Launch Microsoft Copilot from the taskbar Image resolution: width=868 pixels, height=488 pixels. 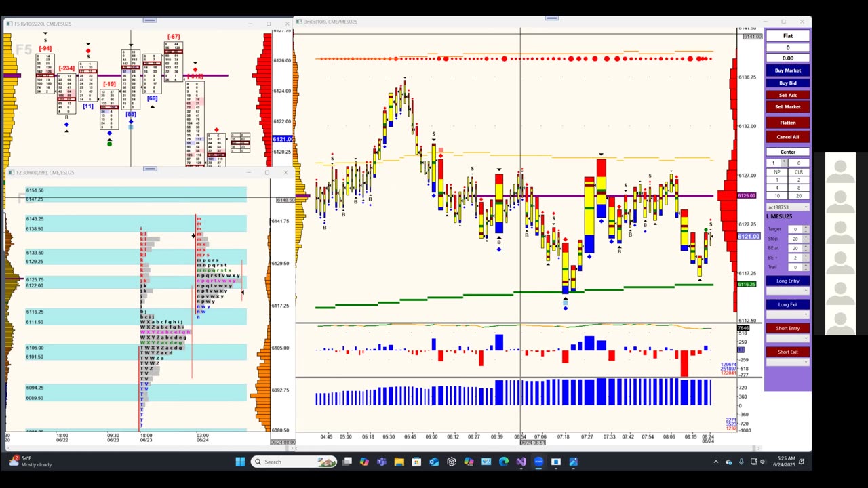pos(364,462)
